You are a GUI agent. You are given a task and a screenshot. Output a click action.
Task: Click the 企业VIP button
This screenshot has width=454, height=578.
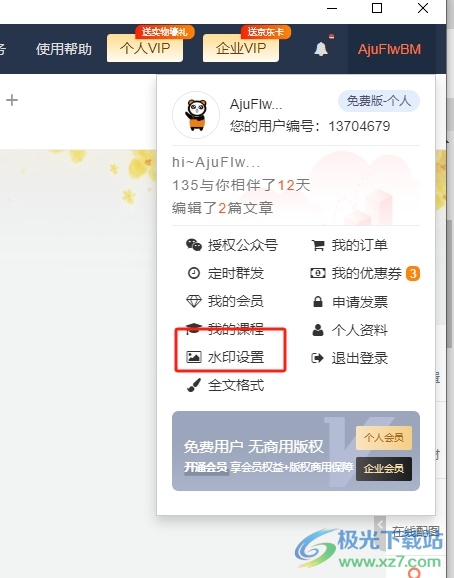click(241, 48)
